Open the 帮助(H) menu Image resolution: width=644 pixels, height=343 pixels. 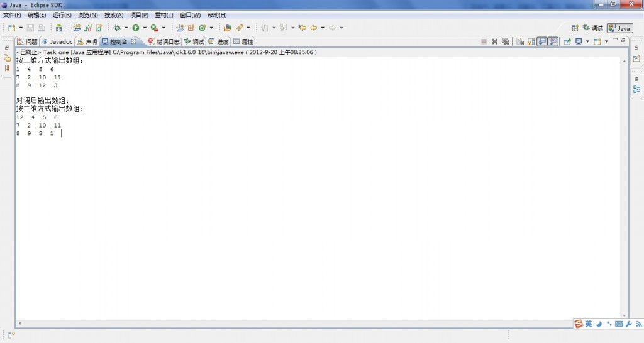(x=217, y=15)
